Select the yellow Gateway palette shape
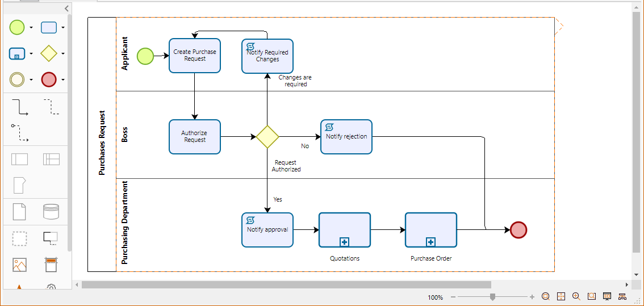The height and width of the screenshot is (306, 644). (49, 53)
